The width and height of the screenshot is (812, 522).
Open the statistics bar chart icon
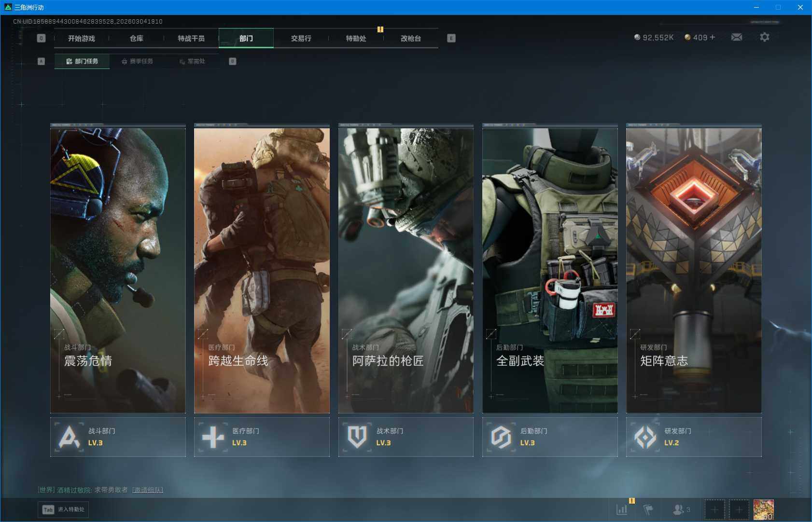(622, 509)
